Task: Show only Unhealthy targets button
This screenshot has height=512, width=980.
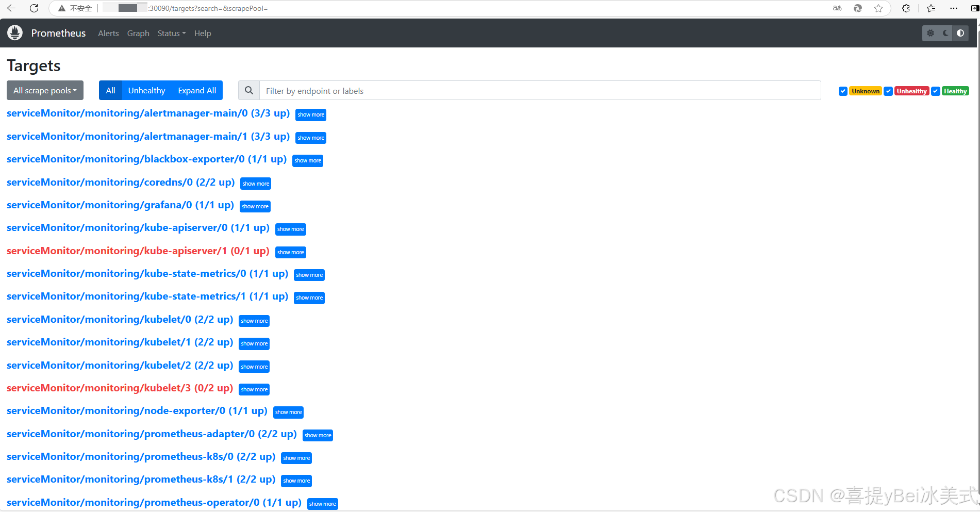Action: click(x=146, y=90)
